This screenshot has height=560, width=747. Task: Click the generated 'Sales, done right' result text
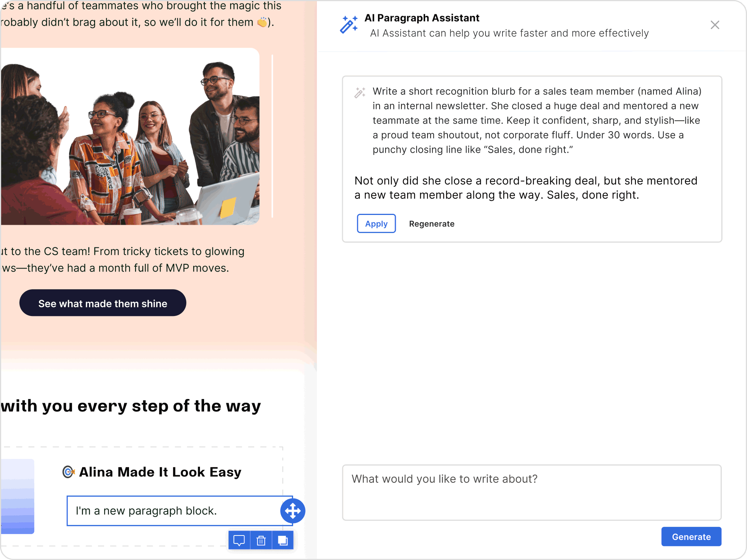(526, 188)
